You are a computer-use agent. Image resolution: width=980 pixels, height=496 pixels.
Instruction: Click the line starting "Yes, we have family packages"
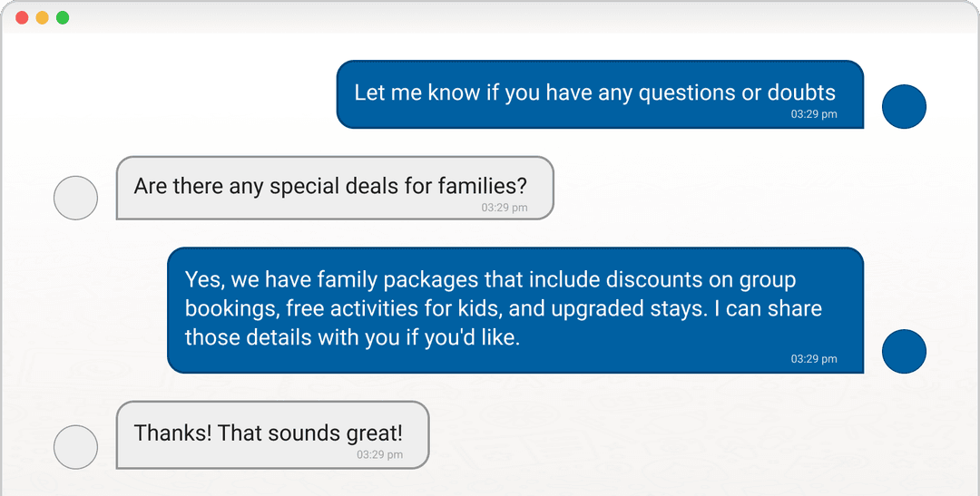click(x=490, y=279)
